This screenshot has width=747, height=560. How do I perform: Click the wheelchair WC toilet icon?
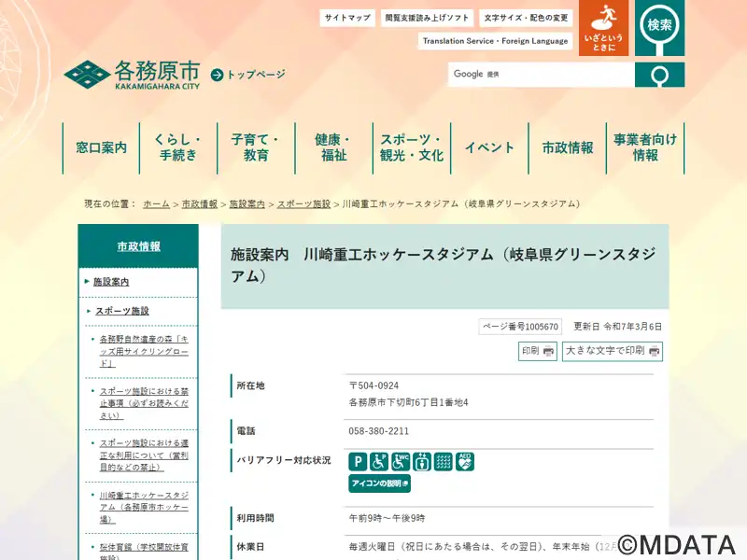point(401,461)
